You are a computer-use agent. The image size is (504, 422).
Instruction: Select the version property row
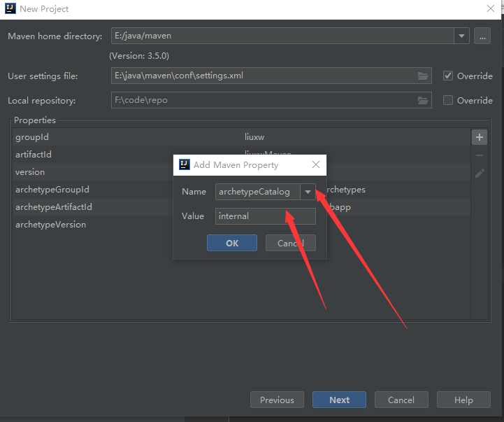(241, 172)
